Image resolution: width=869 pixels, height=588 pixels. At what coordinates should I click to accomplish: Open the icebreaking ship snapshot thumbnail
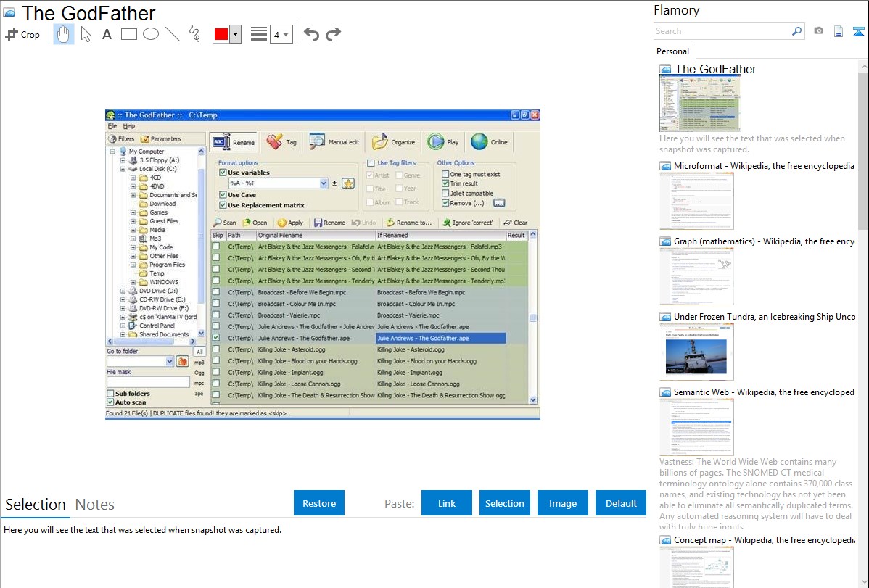(x=696, y=352)
